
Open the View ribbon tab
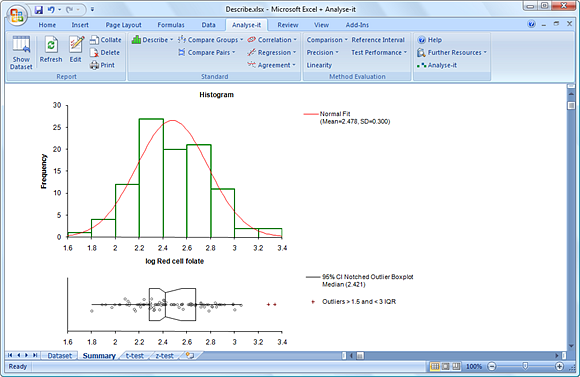tap(321, 25)
